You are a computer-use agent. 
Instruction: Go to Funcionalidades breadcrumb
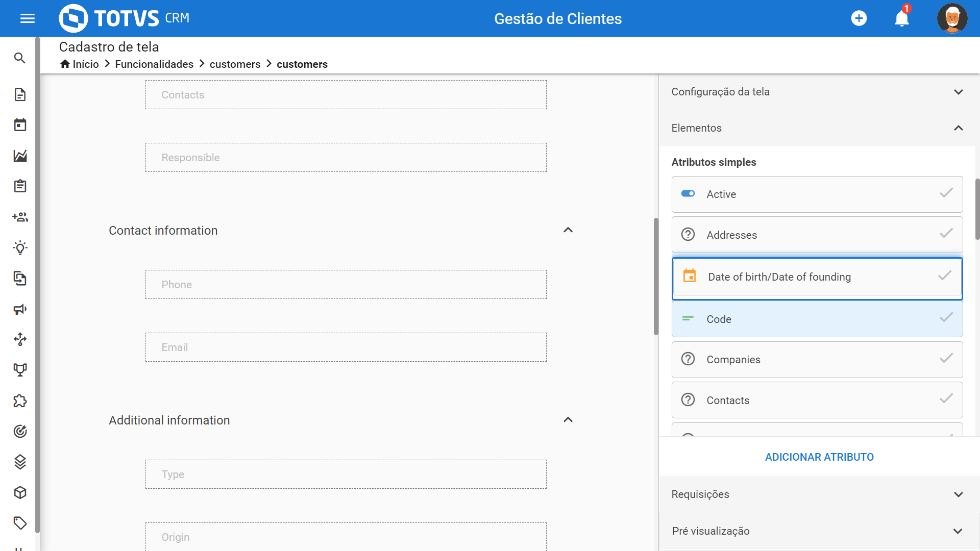(x=154, y=64)
